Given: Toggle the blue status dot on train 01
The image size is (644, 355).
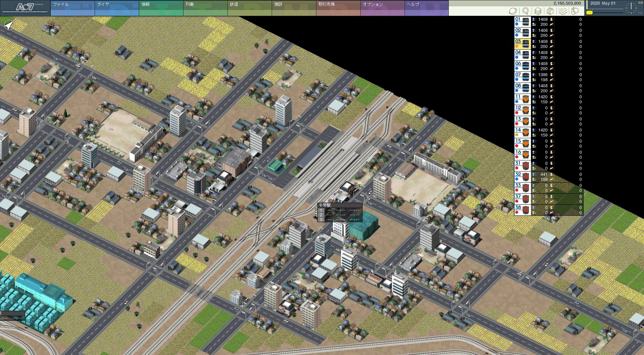Looking at the screenshot, I should click(x=517, y=24).
